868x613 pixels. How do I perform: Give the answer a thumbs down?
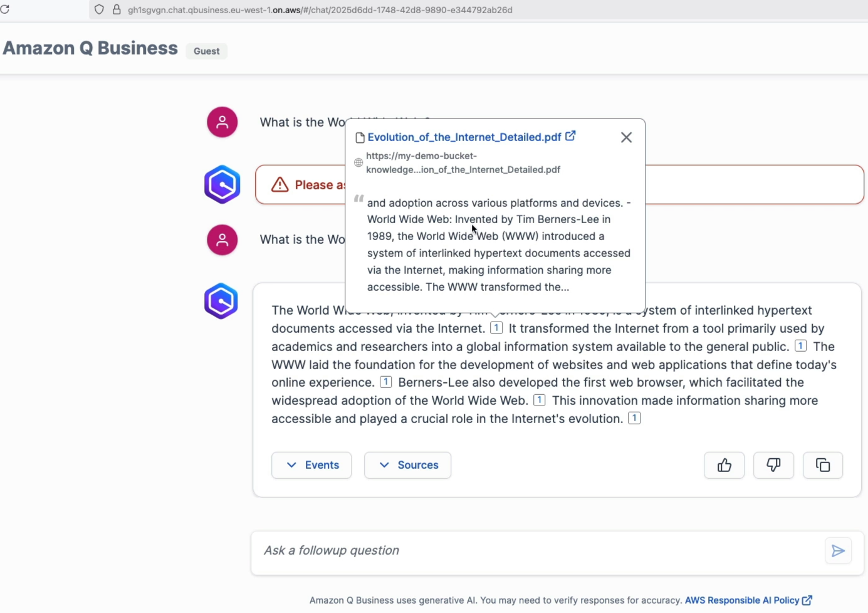pyautogui.click(x=773, y=465)
